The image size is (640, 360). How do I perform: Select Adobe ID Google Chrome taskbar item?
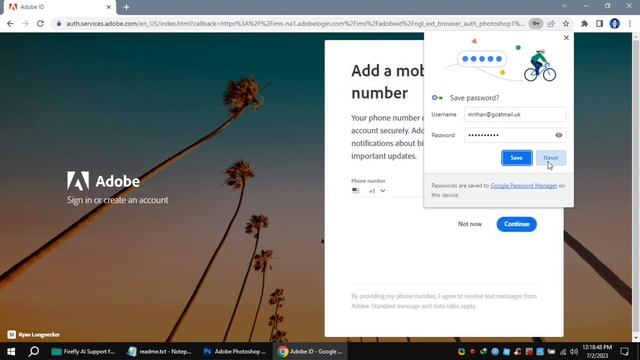pyautogui.click(x=310, y=351)
